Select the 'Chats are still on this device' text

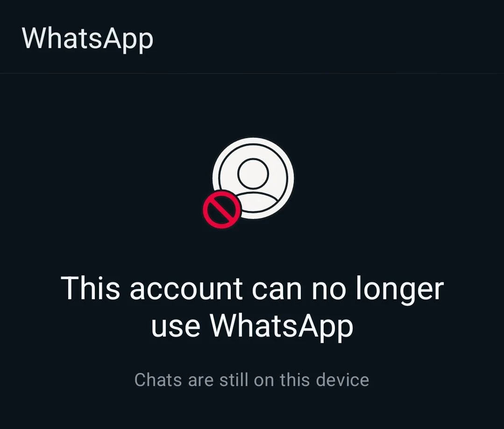(x=252, y=380)
